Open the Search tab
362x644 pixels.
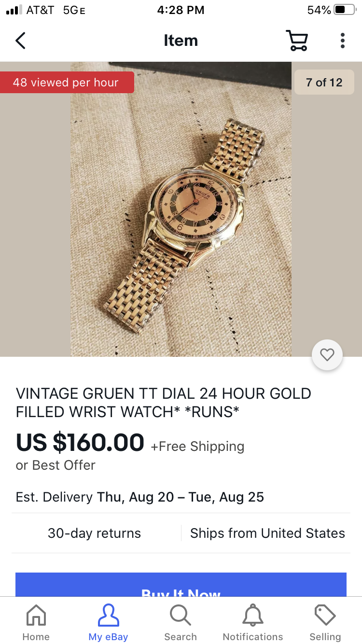point(181,623)
